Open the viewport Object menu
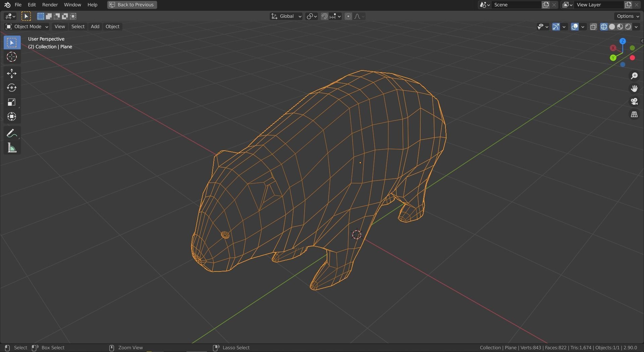 [112, 27]
